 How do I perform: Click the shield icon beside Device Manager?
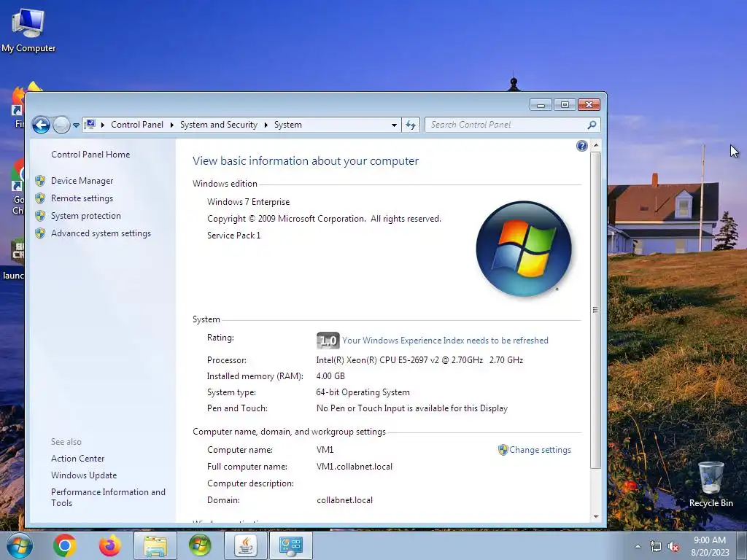click(41, 181)
